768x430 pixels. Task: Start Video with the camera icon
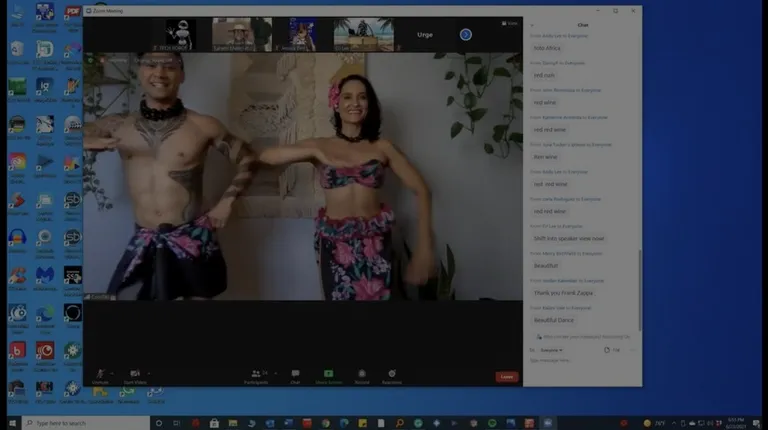135,374
